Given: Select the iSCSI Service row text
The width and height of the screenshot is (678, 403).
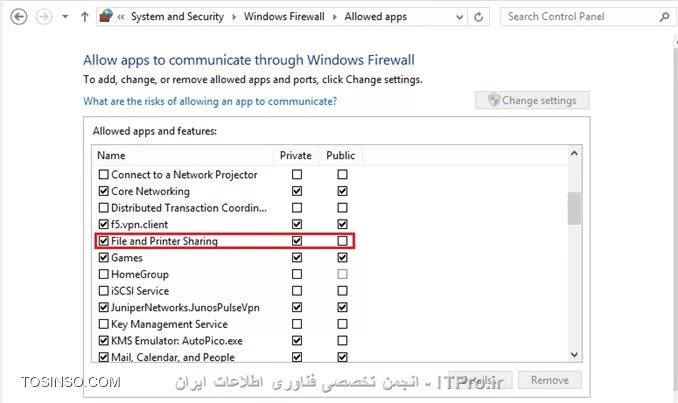Looking at the screenshot, I should click(140, 291).
